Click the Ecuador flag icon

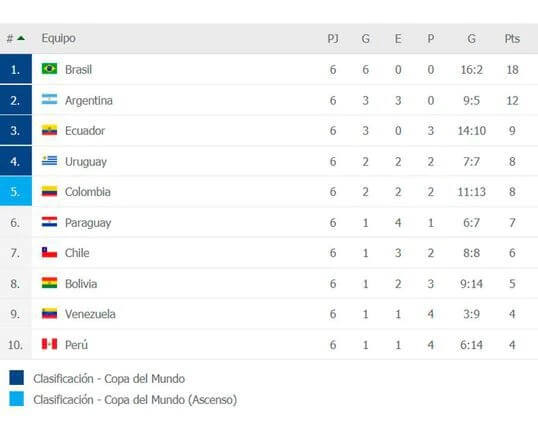pos(49,130)
